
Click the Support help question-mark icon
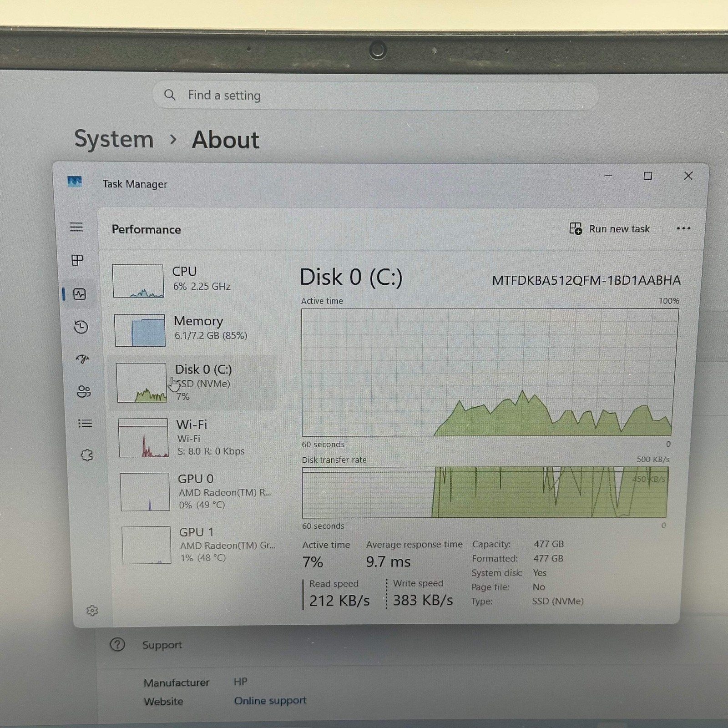coord(117,644)
